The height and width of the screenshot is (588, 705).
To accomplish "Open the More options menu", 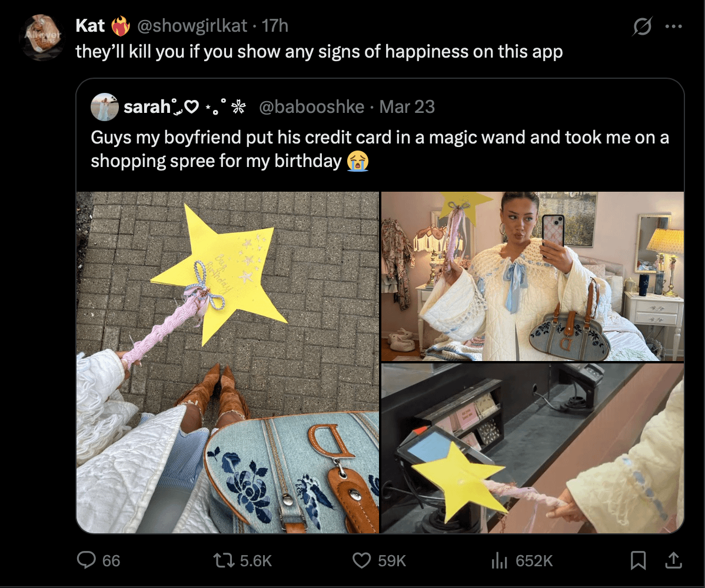I will coord(673,26).
